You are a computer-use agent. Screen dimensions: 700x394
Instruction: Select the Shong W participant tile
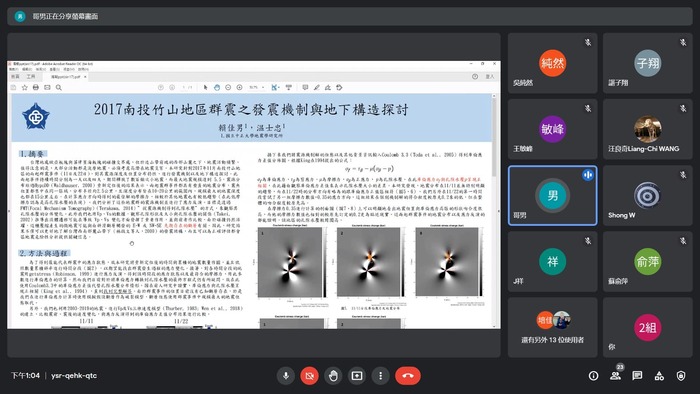point(648,195)
